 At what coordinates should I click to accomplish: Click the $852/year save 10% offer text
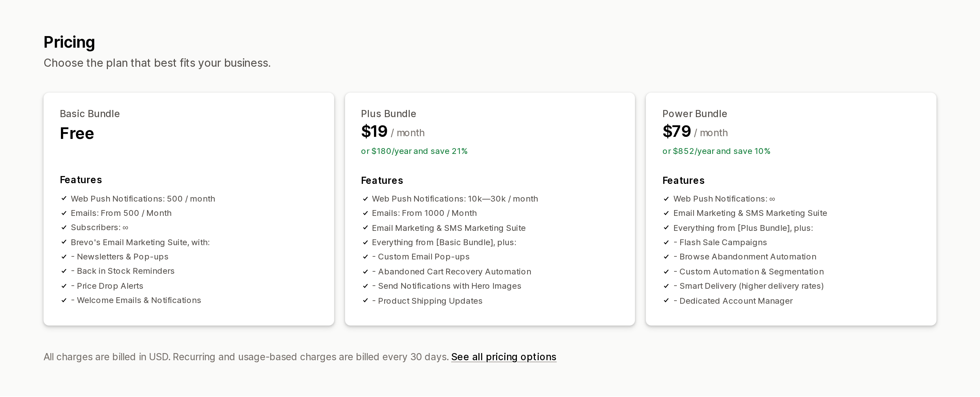point(716,151)
